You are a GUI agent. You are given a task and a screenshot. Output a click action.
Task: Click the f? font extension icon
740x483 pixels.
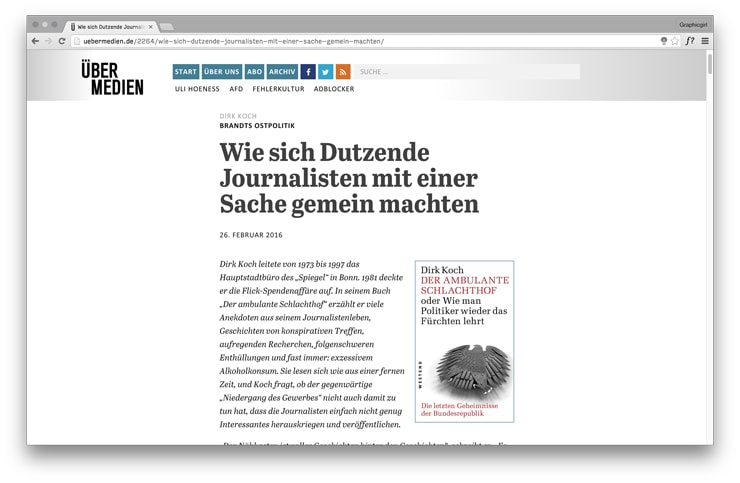point(690,41)
